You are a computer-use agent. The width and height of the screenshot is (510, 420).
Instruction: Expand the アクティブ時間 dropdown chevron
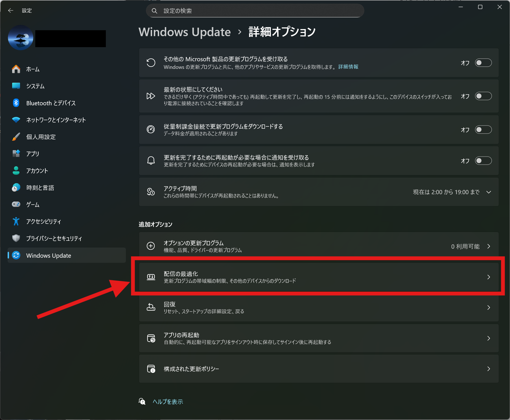coord(489,192)
